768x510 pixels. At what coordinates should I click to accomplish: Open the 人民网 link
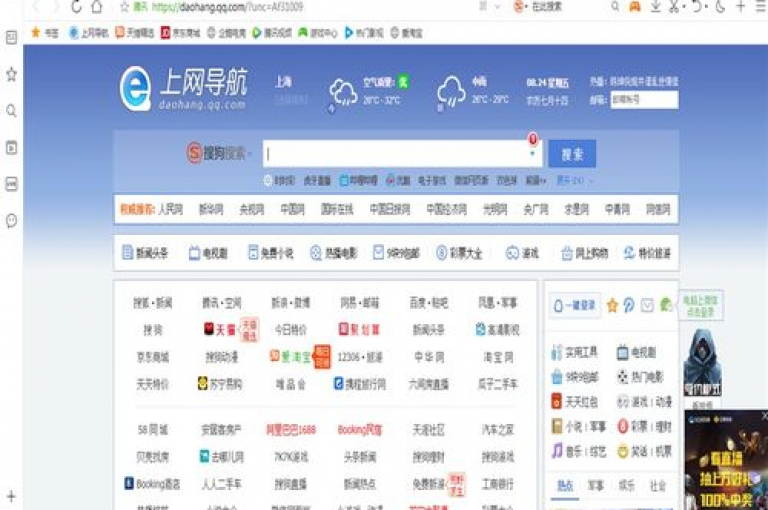click(170, 210)
